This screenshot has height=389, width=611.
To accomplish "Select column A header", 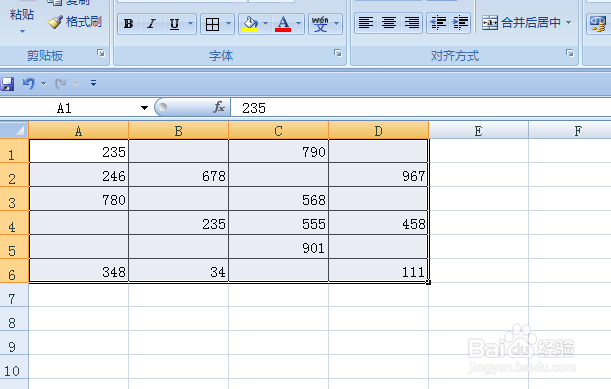I will click(x=78, y=131).
